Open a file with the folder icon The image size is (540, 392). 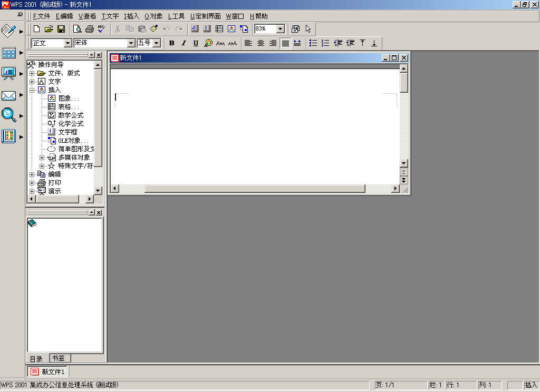pos(49,29)
